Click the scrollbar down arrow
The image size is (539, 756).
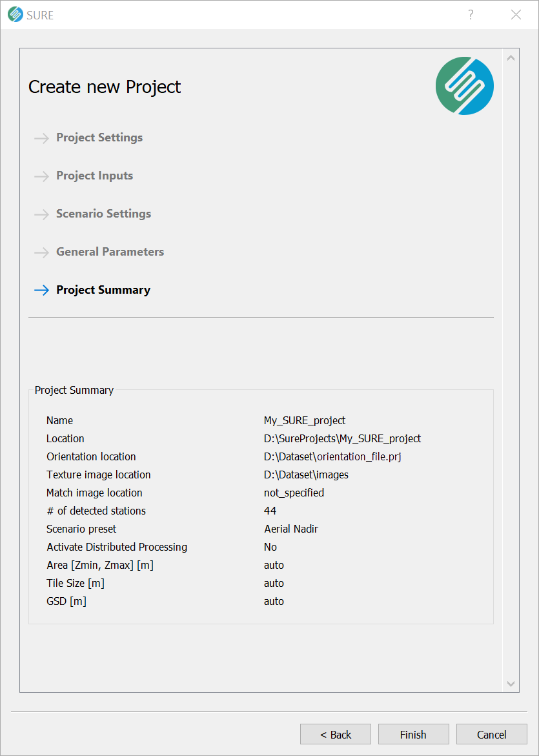pyautogui.click(x=511, y=684)
